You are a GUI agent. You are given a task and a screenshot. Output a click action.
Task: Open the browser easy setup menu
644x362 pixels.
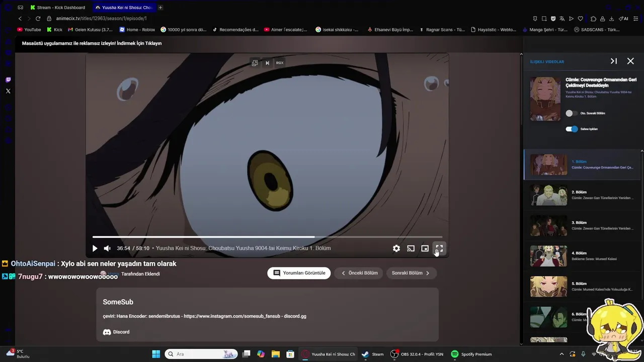click(x=636, y=19)
